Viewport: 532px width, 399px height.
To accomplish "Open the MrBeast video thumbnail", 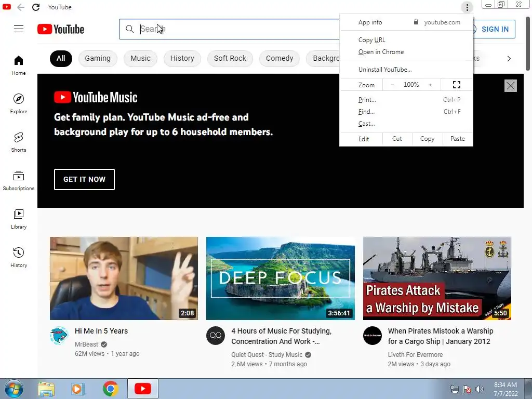I will coord(124,278).
